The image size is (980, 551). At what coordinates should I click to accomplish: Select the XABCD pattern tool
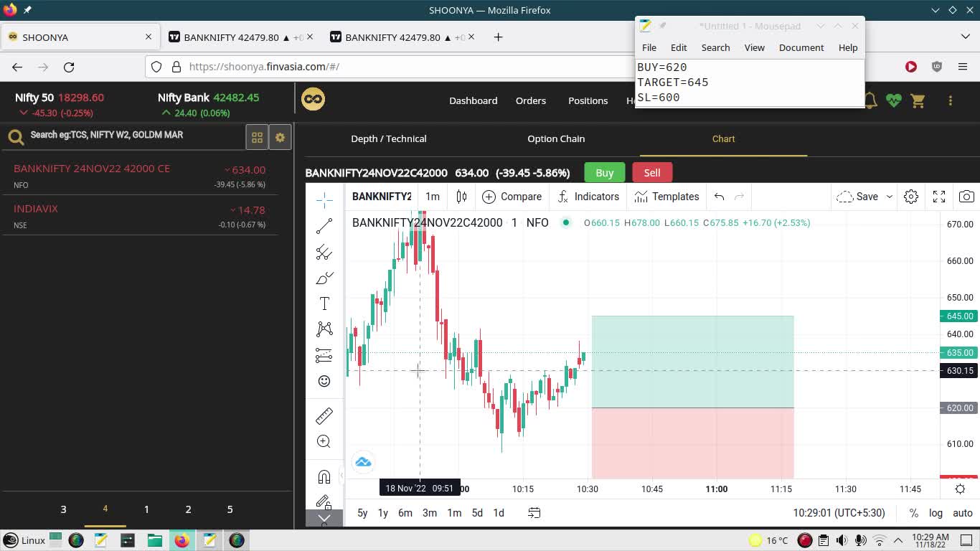pos(324,329)
